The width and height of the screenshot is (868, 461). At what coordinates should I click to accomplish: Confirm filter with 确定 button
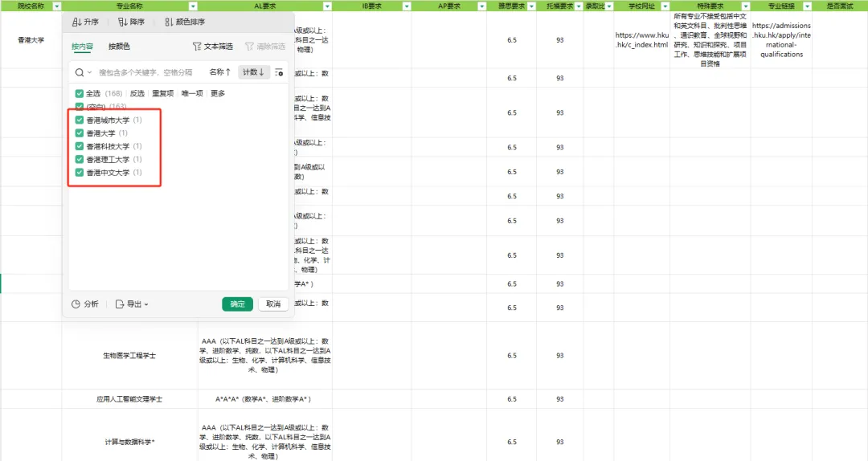tap(237, 304)
